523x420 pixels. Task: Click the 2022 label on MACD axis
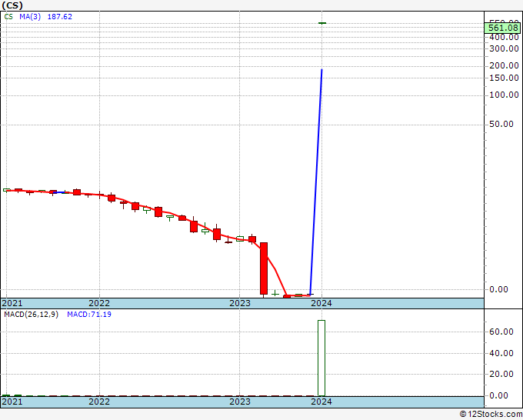pyautogui.click(x=99, y=402)
